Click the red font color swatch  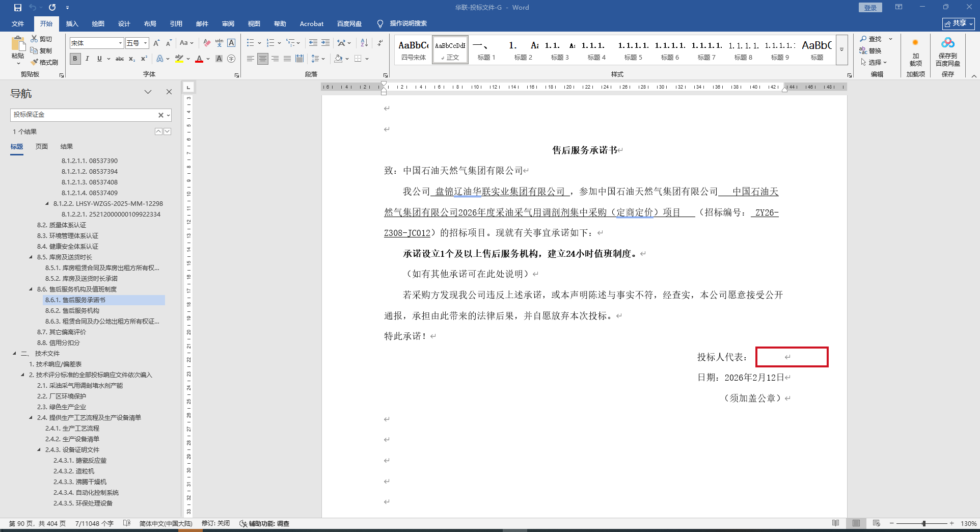(199, 59)
